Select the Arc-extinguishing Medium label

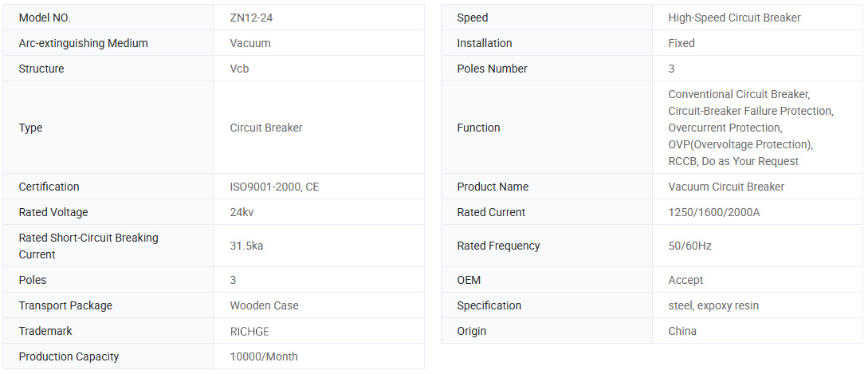[x=83, y=43]
